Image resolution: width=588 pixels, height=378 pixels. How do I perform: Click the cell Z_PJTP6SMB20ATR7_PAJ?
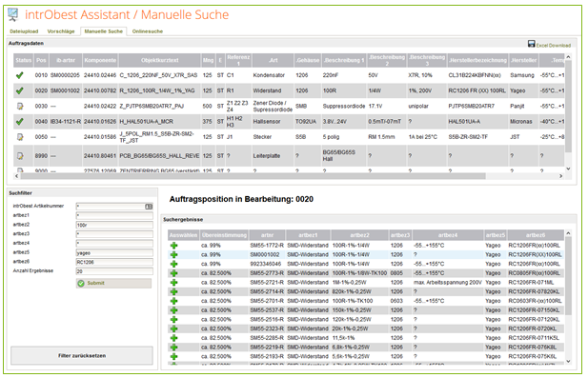pyautogui.click(x=152, y=106)
